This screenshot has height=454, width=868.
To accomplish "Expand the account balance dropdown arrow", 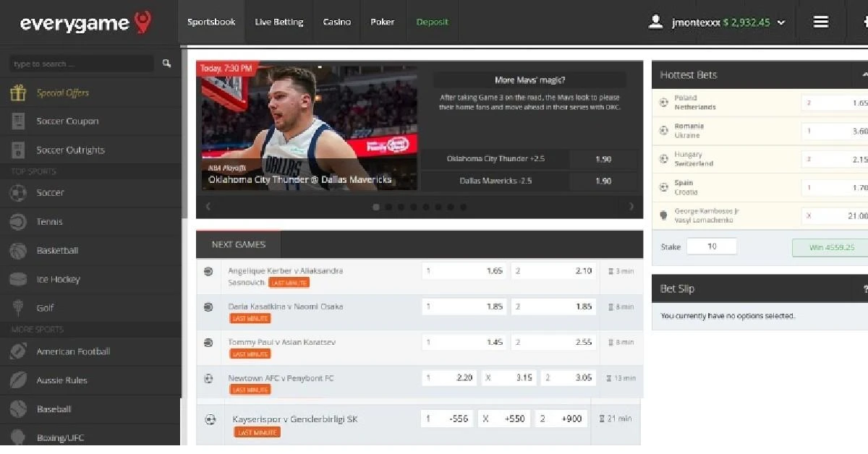I will pos(781,23).
